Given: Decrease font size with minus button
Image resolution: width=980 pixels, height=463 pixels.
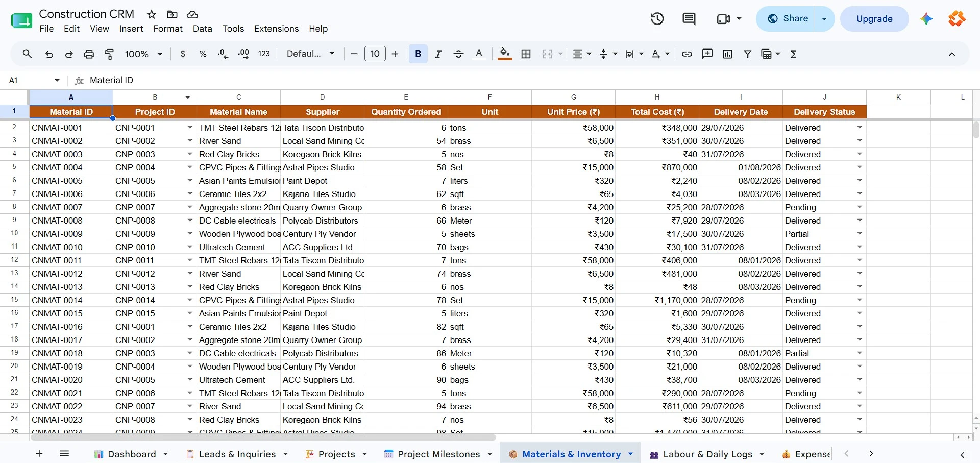Looking at the screenshot, I should [354, 54].
